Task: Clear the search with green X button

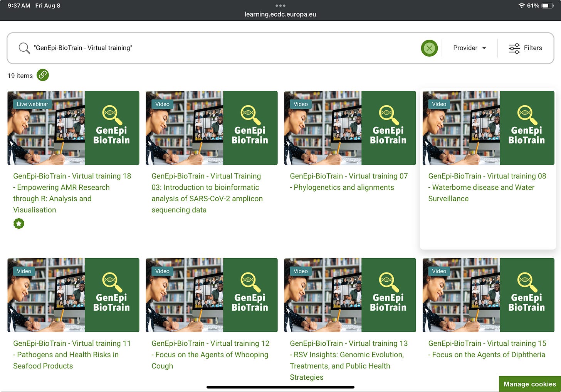Action: [429, 48]
